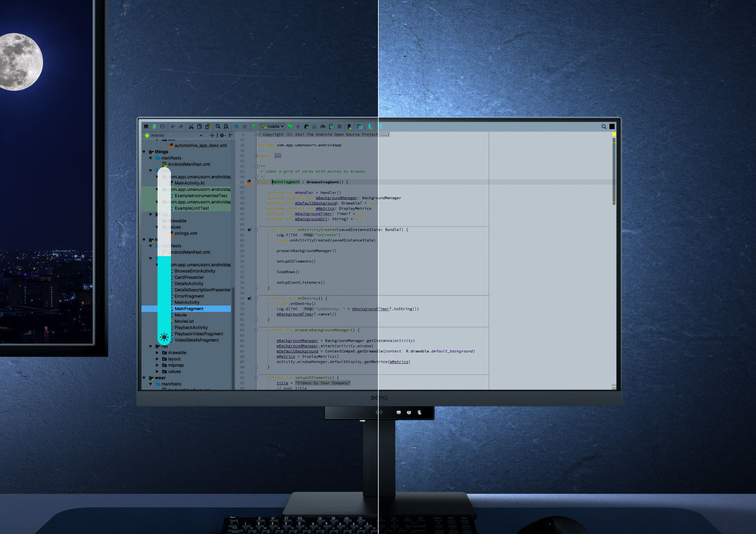Open Search Everywhere magnifier at top right
The image size is (756, 534).
point(604,127)
